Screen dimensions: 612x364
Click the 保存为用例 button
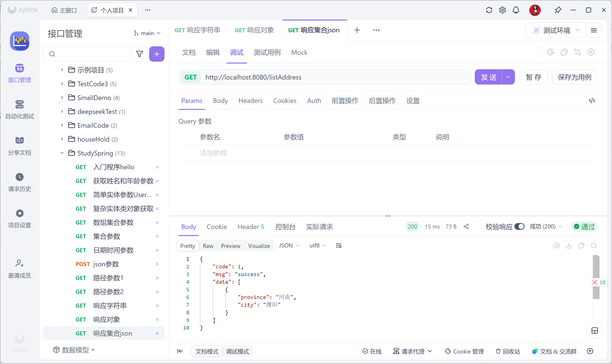574,77
